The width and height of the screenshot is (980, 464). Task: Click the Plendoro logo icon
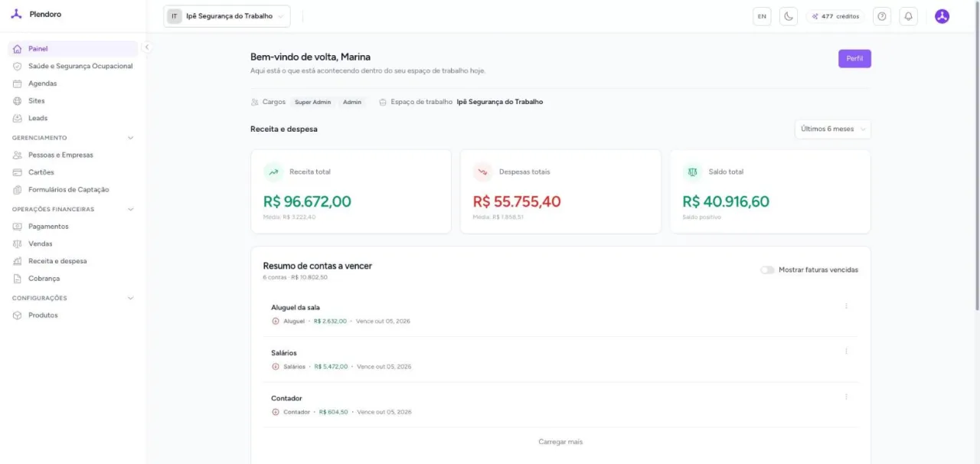(x=16, y=15)
